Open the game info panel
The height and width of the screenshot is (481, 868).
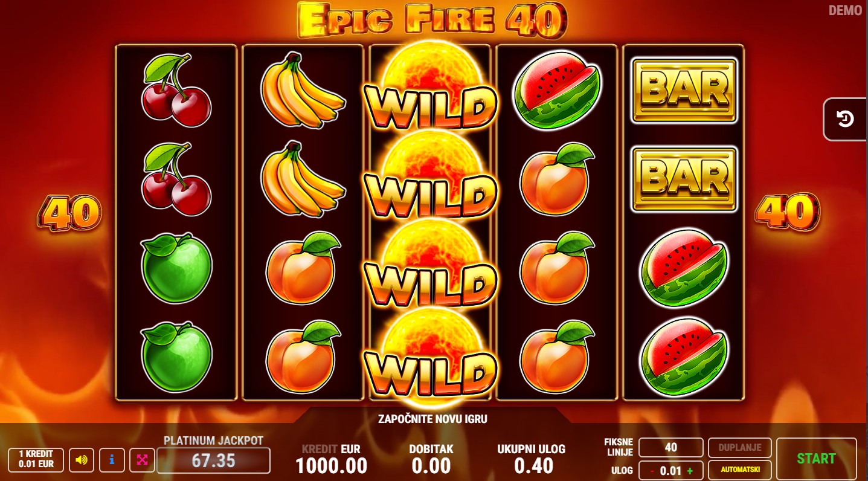pyautogui.click(x=112, y=460)
